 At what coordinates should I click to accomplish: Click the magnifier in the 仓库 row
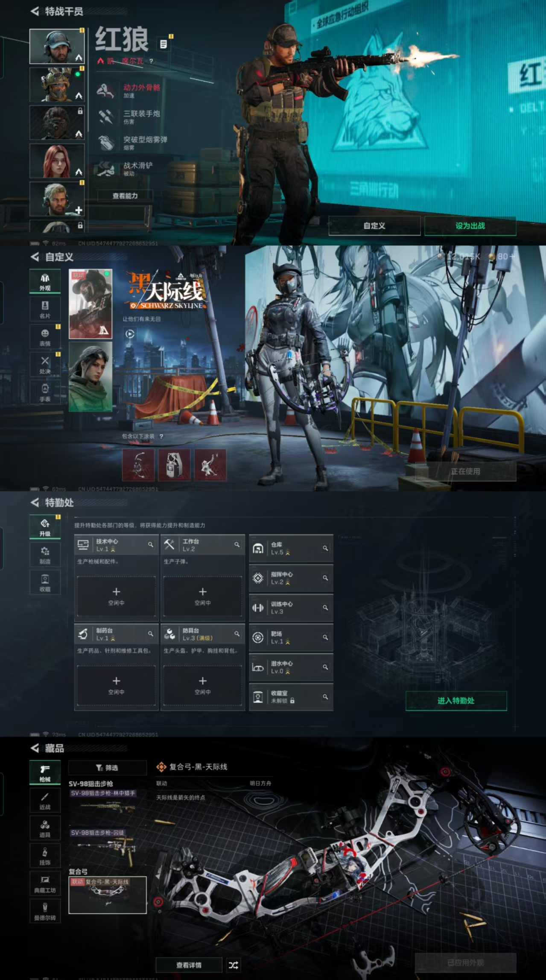point(325,548)
